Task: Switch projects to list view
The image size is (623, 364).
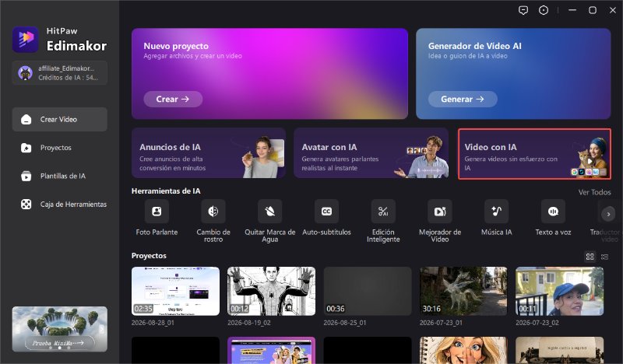Action: click(x=605, y=257)
